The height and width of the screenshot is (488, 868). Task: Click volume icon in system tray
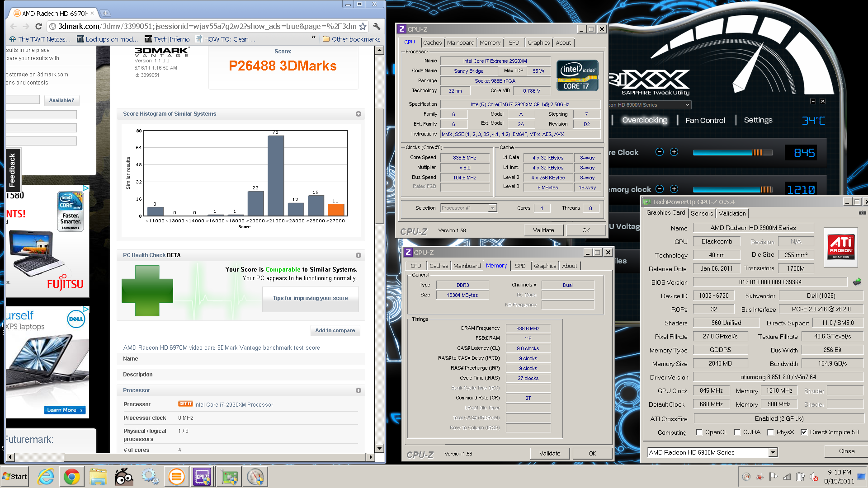point(813,477)
